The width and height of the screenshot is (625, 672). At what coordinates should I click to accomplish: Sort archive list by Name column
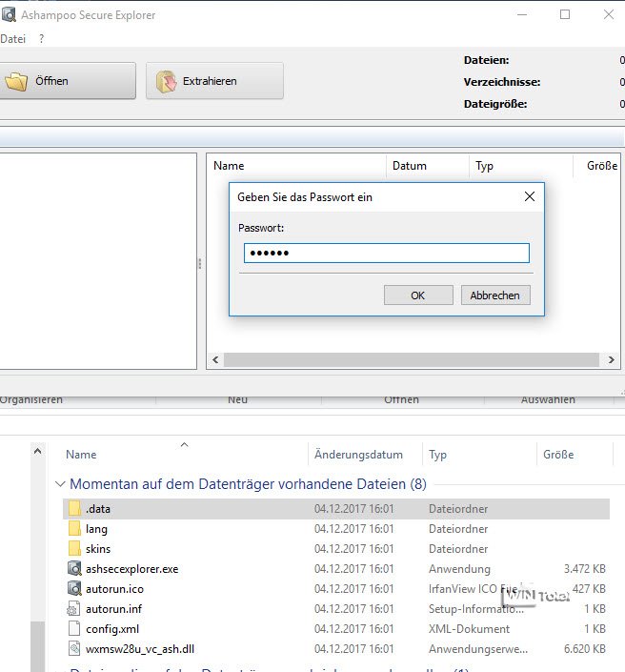point(229,166)
